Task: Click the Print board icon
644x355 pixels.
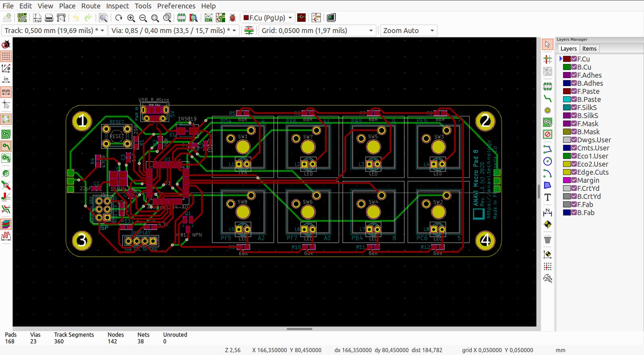Action: point(49,18)
